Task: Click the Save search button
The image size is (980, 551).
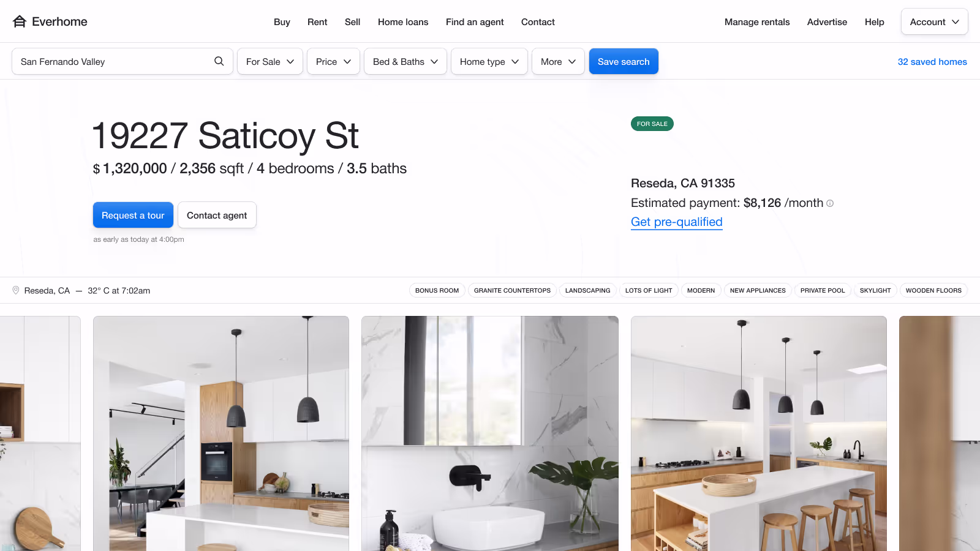Action: [x=624, y=61]
